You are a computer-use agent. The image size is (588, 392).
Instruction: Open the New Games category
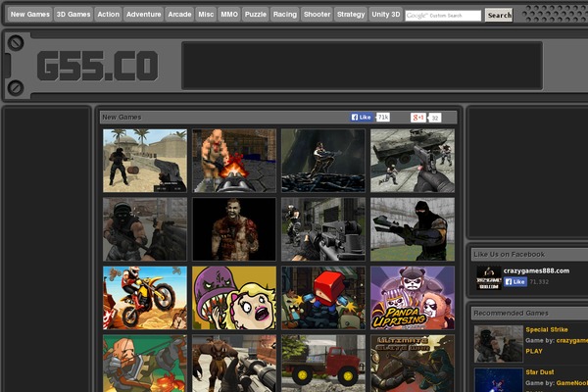click(30, 15)
